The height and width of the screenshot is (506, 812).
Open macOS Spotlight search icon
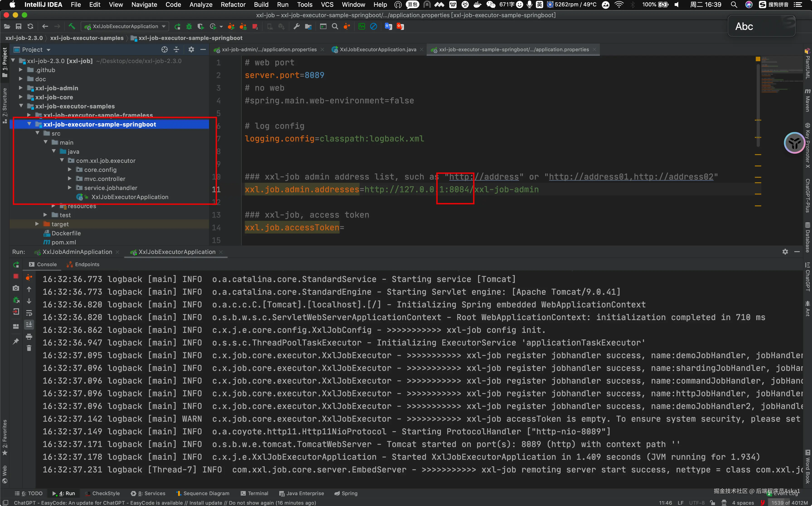click(734, 5)
